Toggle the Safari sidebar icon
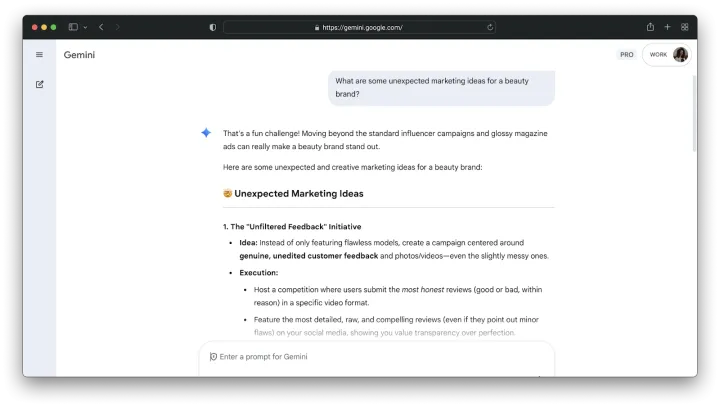720x407 pixels. tap(73, 27)
